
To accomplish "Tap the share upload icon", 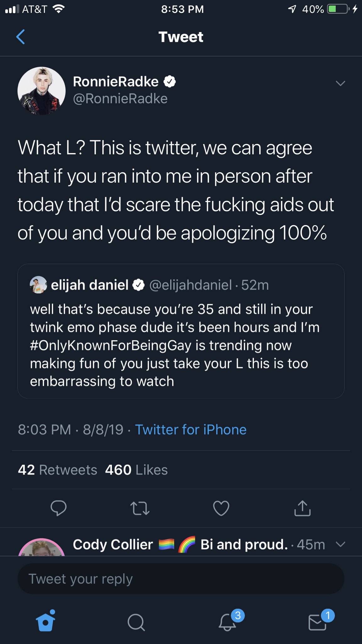I will pyautogui.click(x=302, y=508).
